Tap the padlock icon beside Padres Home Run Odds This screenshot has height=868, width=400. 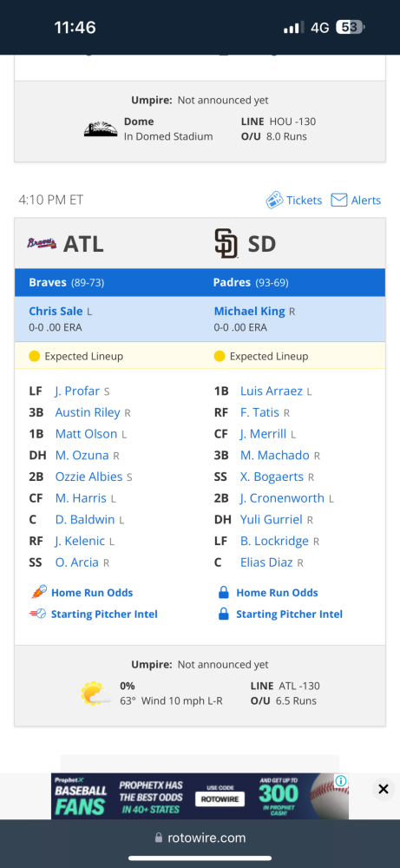click(224, 593)
